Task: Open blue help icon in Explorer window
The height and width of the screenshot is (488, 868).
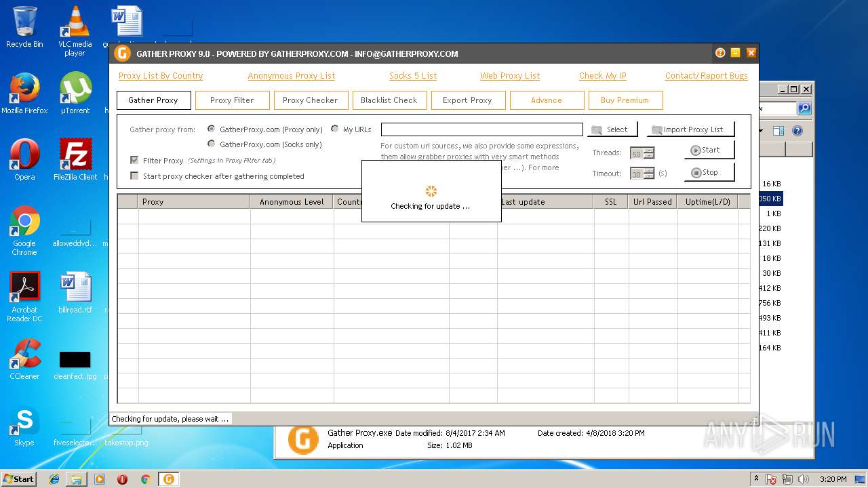Action: pyautogui.click(x=797, y=131)
